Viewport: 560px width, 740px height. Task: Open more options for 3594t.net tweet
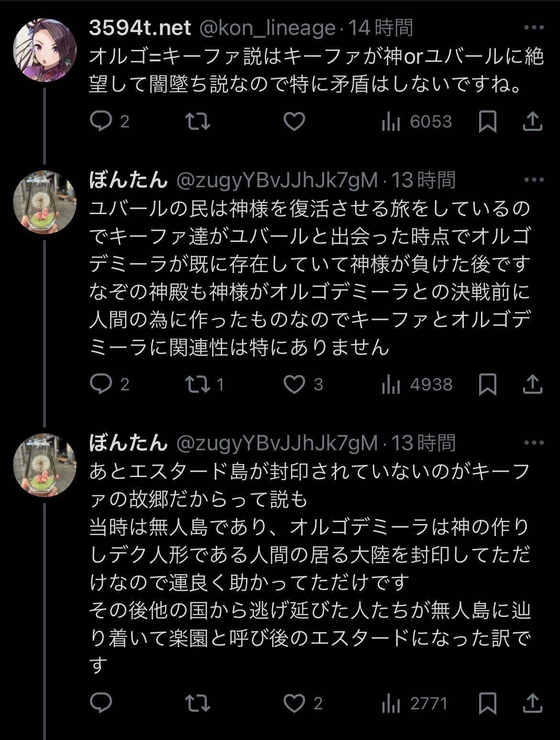[534, 28]
